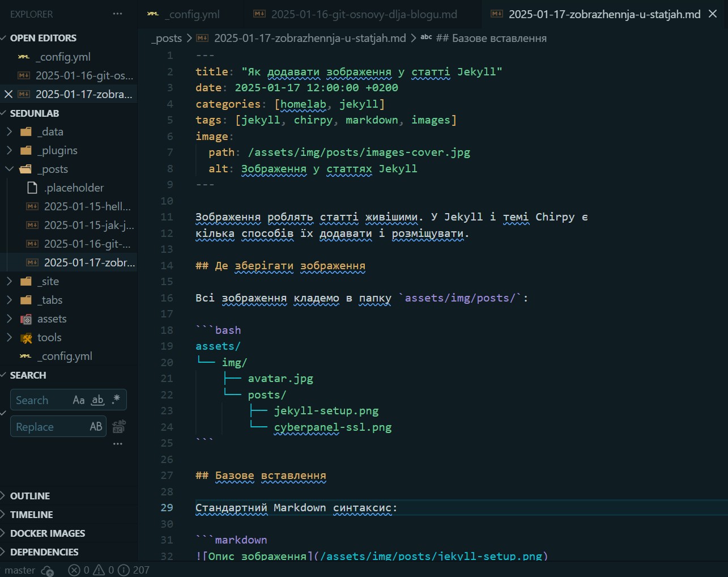Toggle search details ellipsis below Replace
This screenshot has width=728, height=577.
(x=118, y=444)
